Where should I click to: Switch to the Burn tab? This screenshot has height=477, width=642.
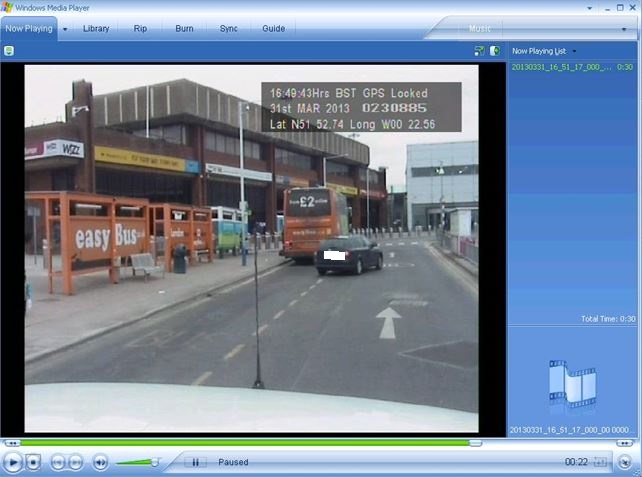tap(184, 29)
